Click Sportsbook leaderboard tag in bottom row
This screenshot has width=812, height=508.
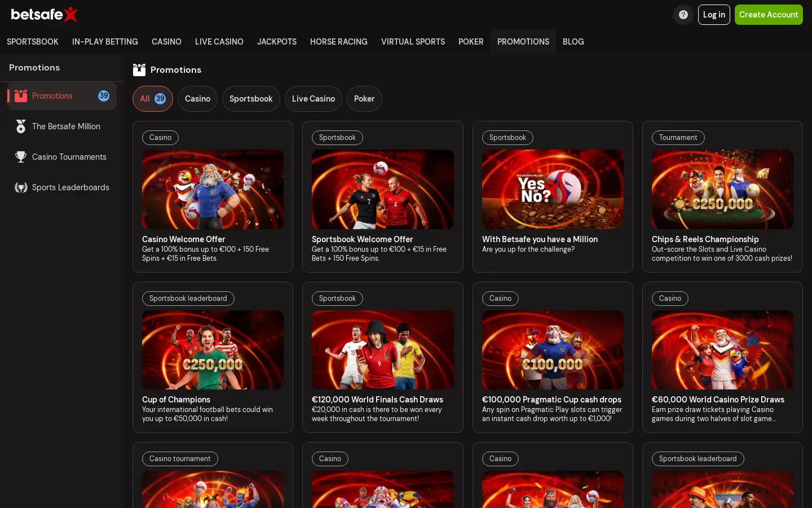tap(698, 459)
